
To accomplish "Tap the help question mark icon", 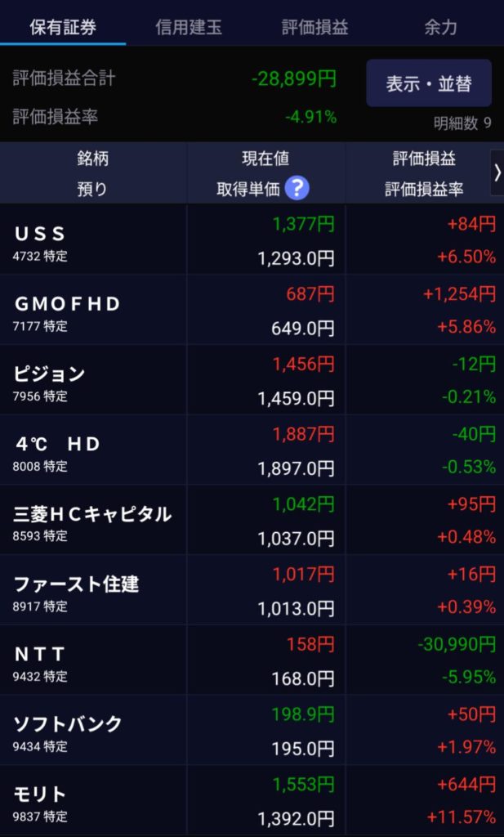I will [297, 189].
